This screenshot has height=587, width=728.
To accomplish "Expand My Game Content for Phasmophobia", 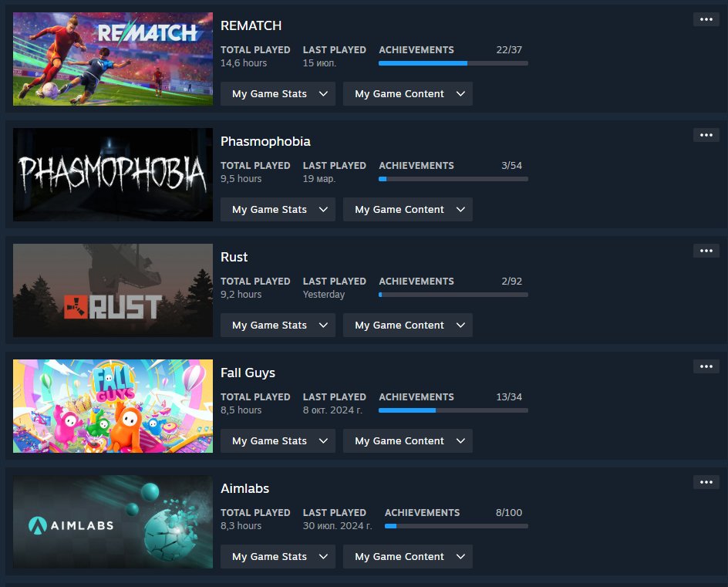I will pyautogui.click(x=408, y=210).
